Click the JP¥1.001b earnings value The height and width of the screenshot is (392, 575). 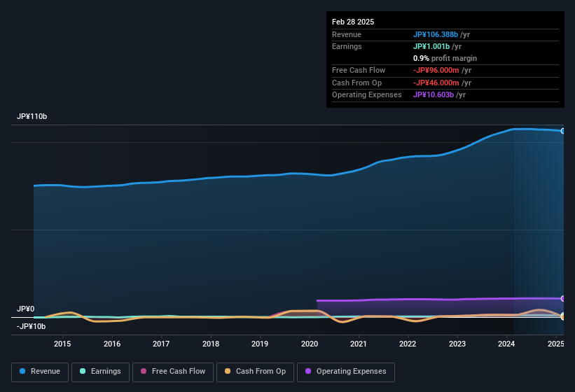pos(431,46)
